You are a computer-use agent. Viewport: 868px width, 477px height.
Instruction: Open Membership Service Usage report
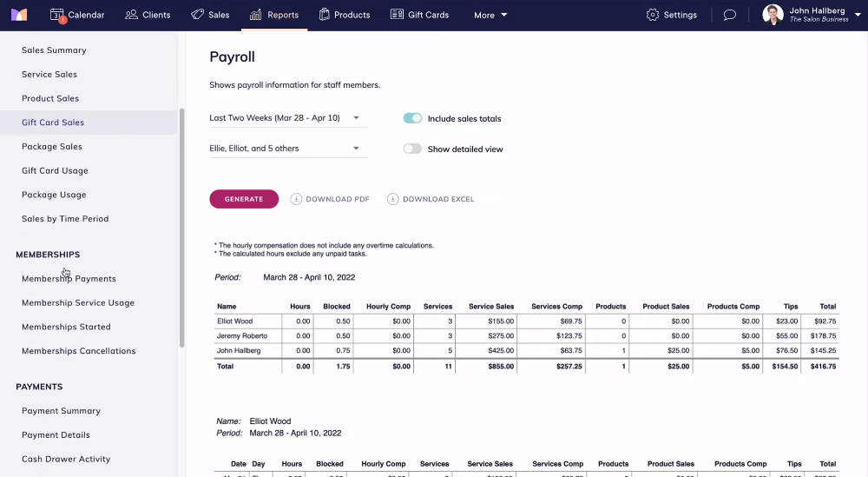pos(77,303)
